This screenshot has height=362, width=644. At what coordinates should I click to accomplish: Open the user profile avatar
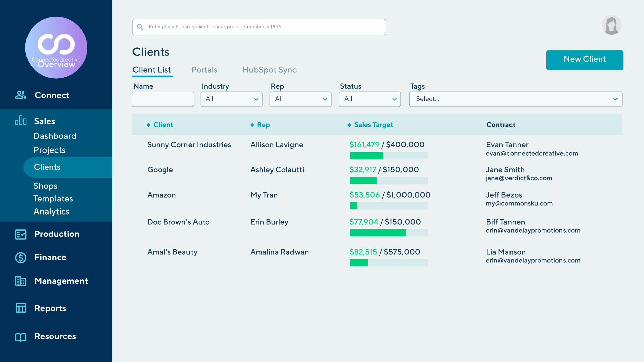tap(611, 25)
